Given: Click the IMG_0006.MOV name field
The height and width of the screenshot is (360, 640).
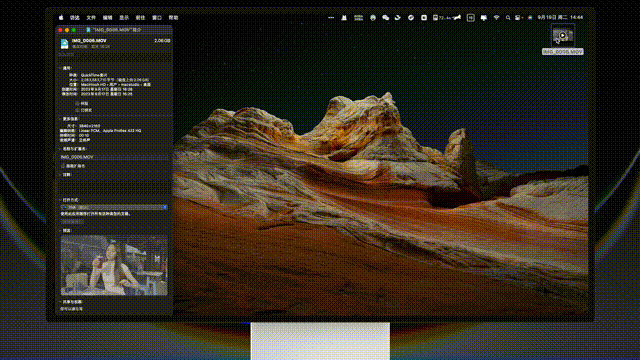Looking at the screenshot, I should [x=114, y=157].
